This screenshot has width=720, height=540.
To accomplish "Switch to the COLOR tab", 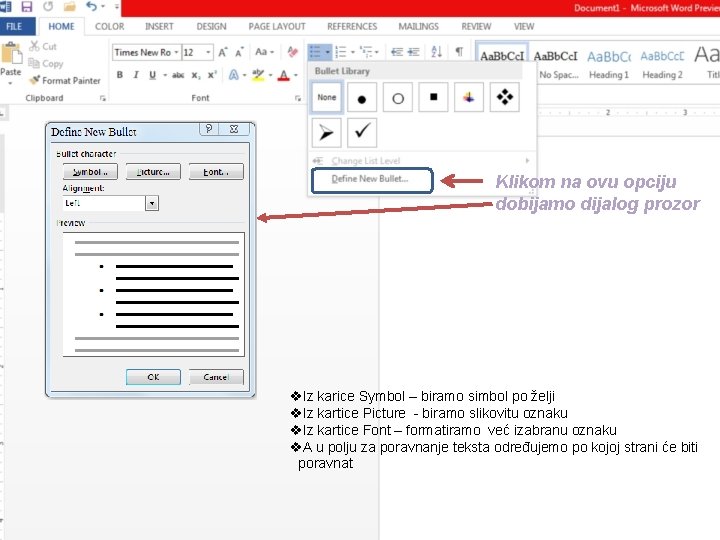I will (109, 27).
